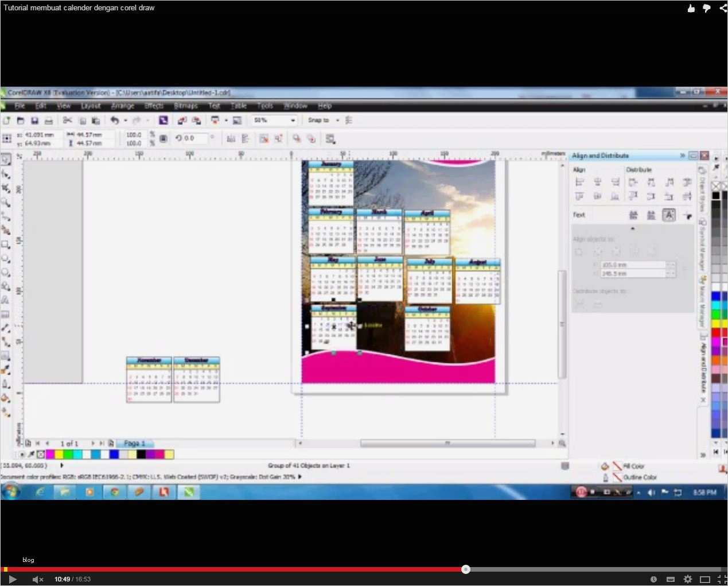
Task: Click the Cut scissors icon
Action: click(68, 121)
